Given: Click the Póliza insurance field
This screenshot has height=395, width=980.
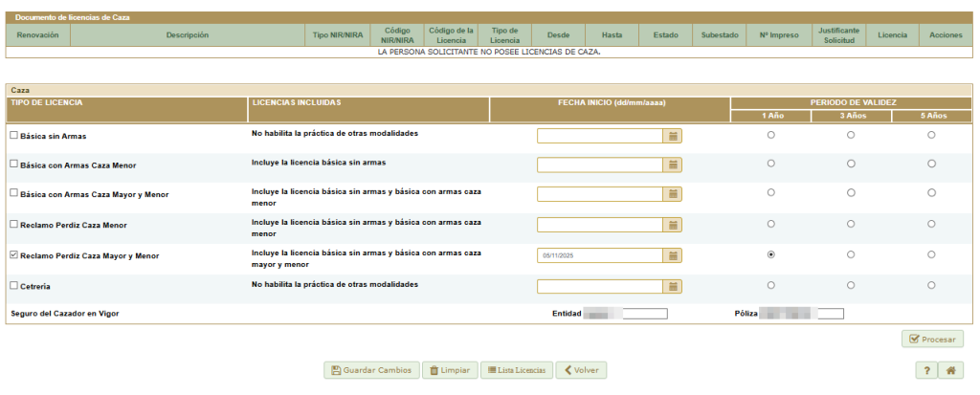Looking at the screenshot, I should coord(801,313).
